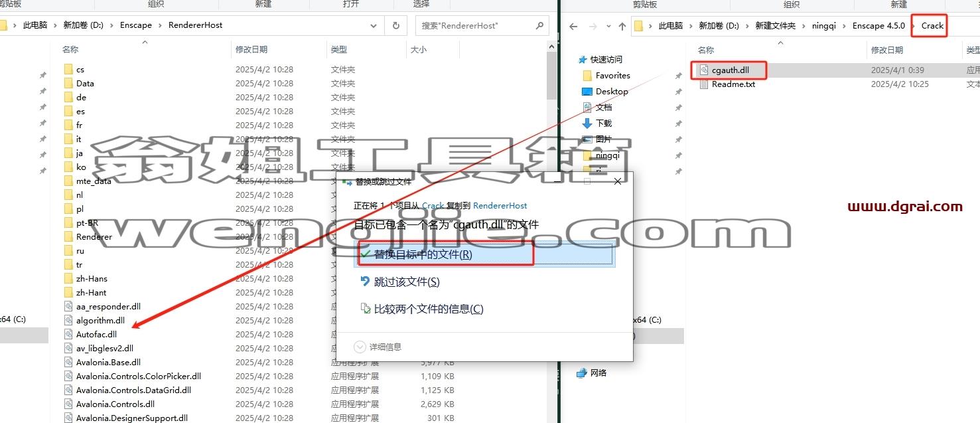The width and height of the screenshot is (980, 423).
Task: Click the Crack link in the dialog
Action: click(x=433, y=206)
